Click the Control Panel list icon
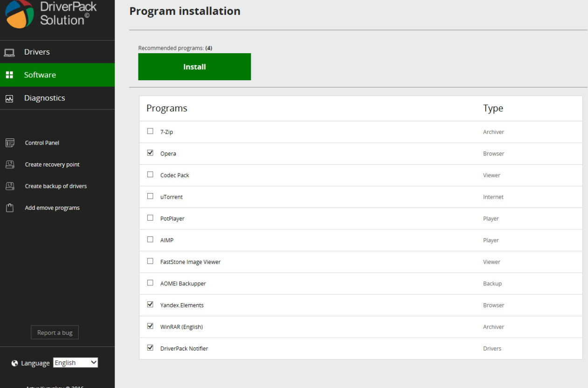 point(9,142)
